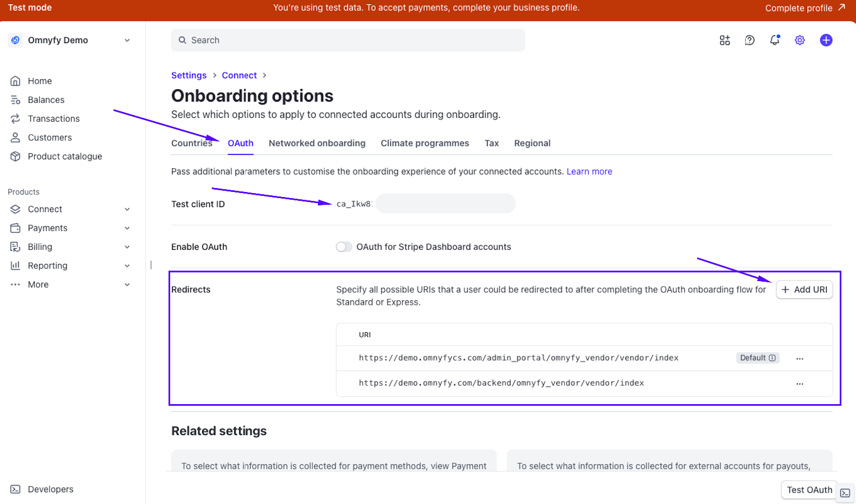856x504 pixels.
Task: Click the Default badge info icon
Action: 772,358
